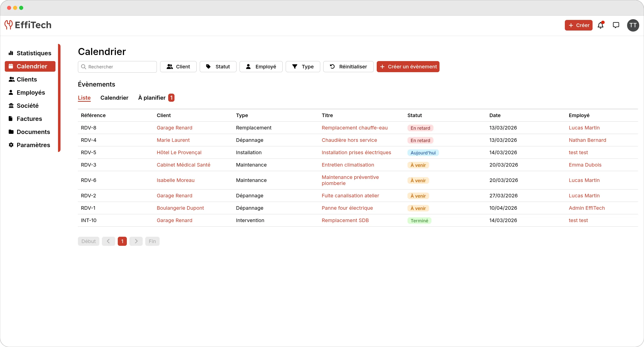Screen dimensions: 644x347
Task: Go to page Fin in pagination
Action: (x=152, y=241)
